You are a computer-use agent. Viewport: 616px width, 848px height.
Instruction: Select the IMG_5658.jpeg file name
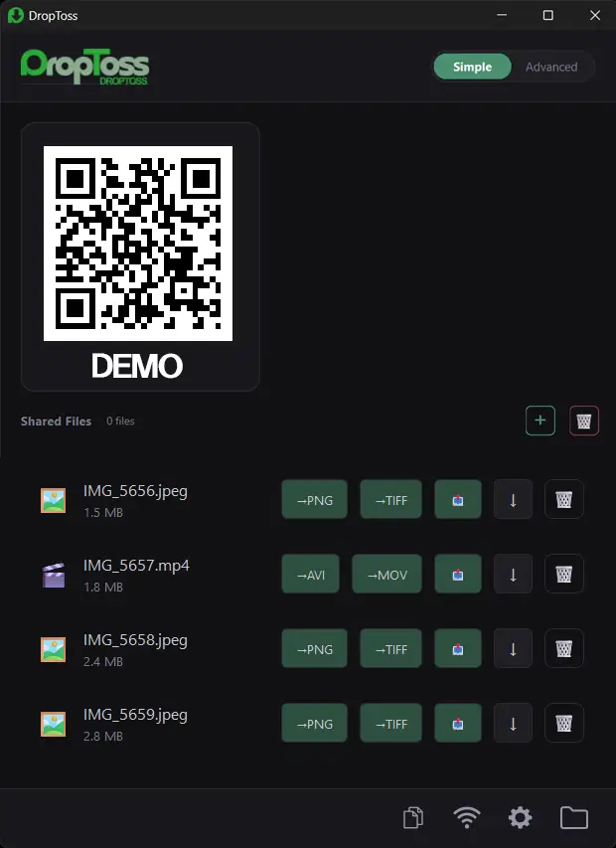135,640
